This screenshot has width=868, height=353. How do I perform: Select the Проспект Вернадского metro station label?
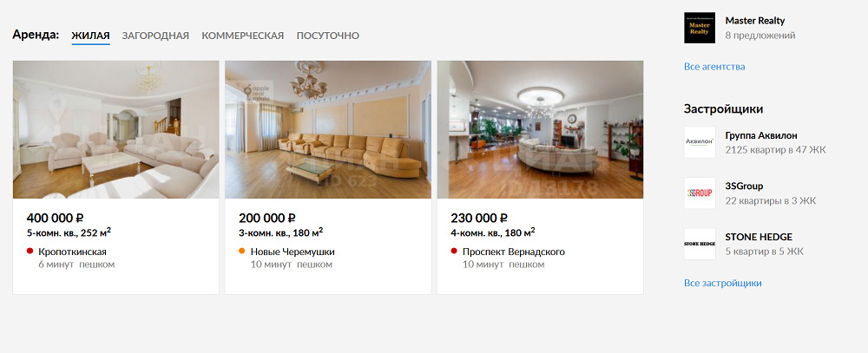(514, 252)
